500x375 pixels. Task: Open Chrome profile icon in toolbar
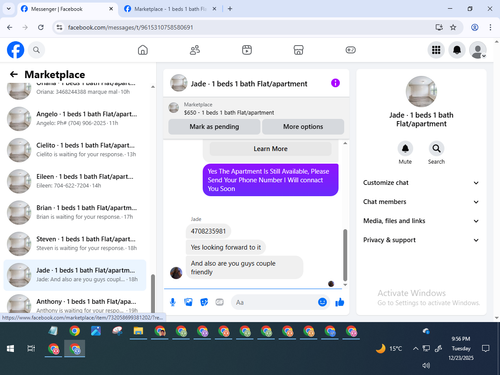coord(475,27)
